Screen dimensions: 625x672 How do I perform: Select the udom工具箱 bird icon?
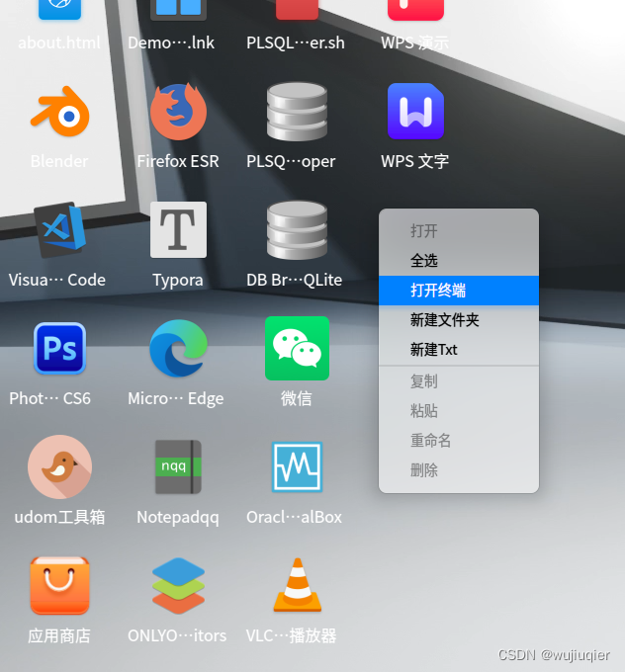tap(59, 466)
